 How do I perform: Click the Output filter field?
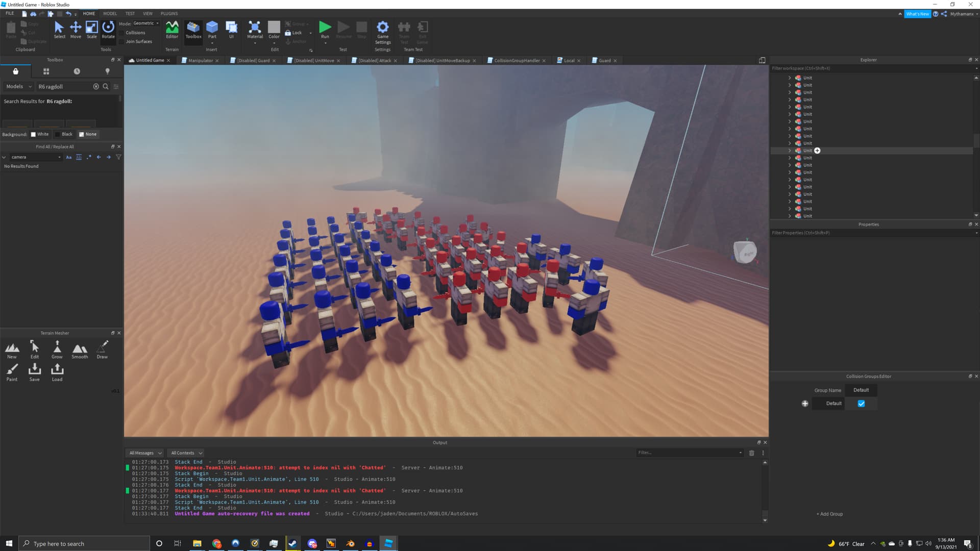tap(690, 453)
